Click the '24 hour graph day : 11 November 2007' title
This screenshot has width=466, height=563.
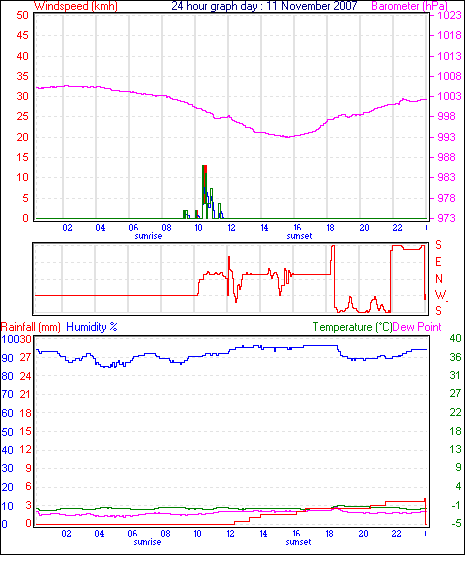coord(264,6)
